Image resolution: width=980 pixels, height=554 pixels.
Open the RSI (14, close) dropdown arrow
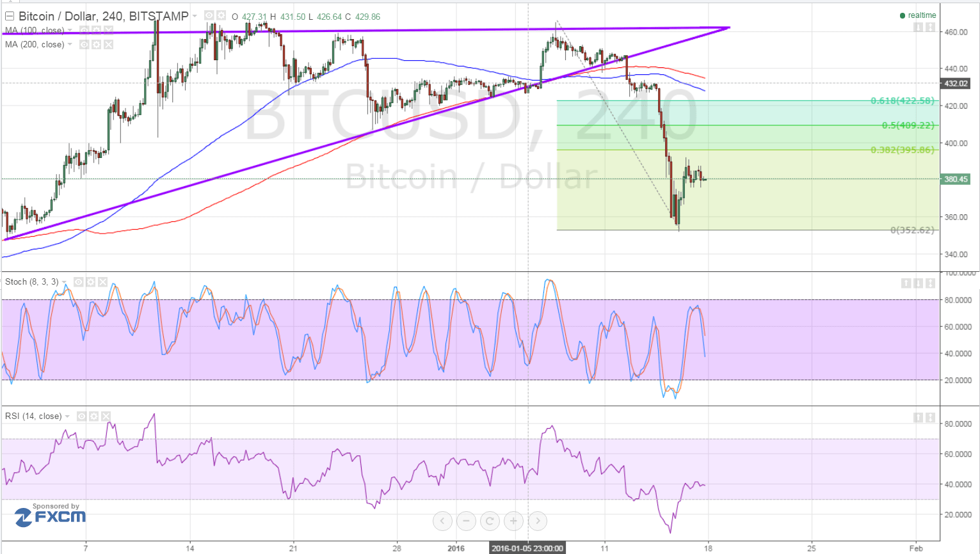(68, 416)
